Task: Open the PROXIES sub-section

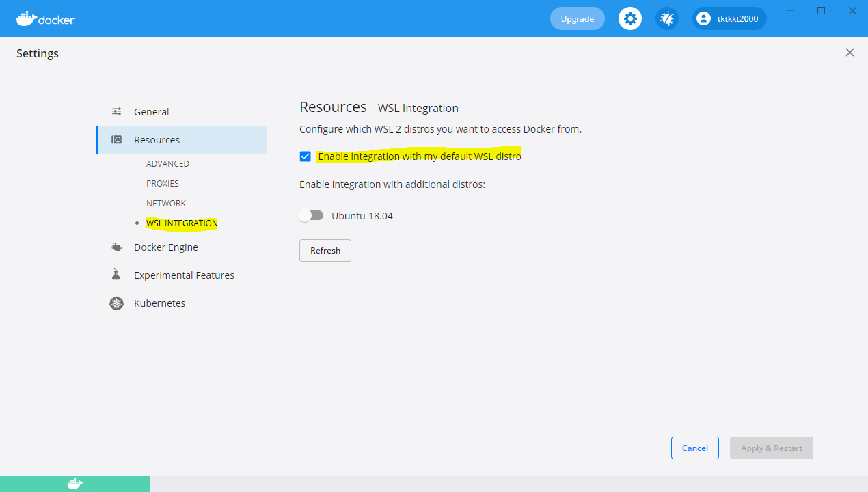Action: [163, 184]
